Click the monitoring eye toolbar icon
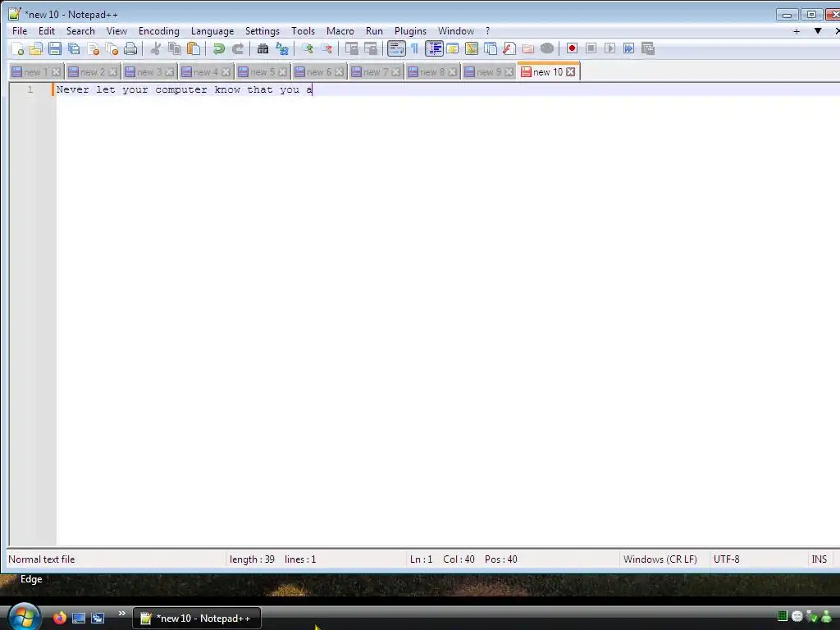This screenshot has width=840, height=630. [547, 48]
